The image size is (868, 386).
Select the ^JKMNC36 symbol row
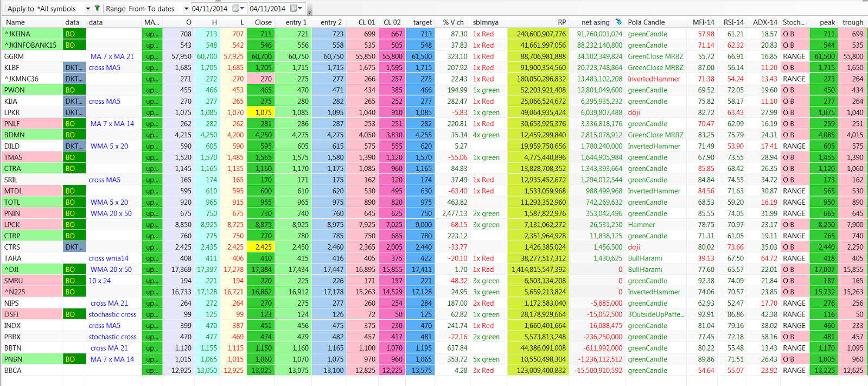coord(32,79)
